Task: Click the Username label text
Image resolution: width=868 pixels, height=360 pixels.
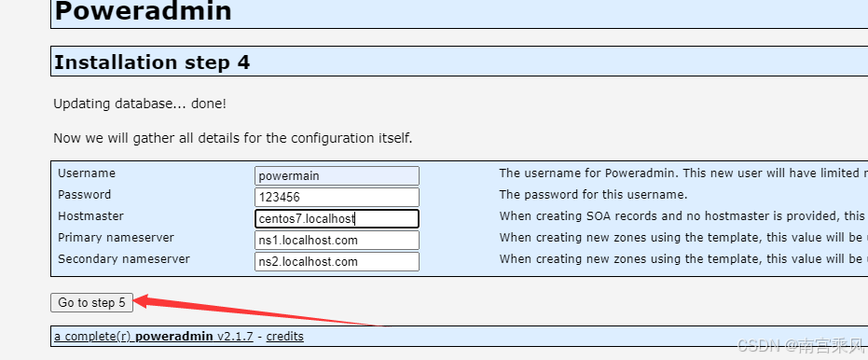Action: (x=87, y=173)
